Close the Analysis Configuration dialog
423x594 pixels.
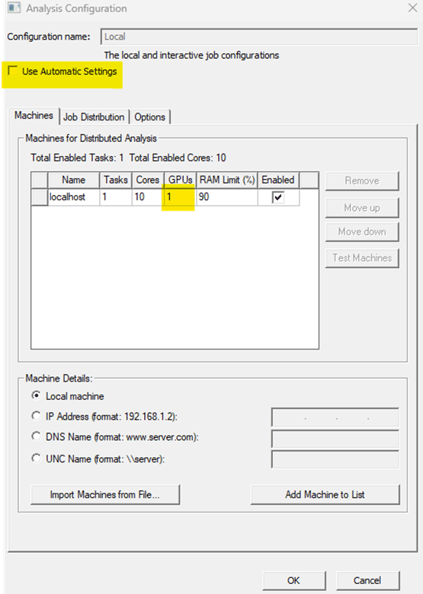pos(412,8)
